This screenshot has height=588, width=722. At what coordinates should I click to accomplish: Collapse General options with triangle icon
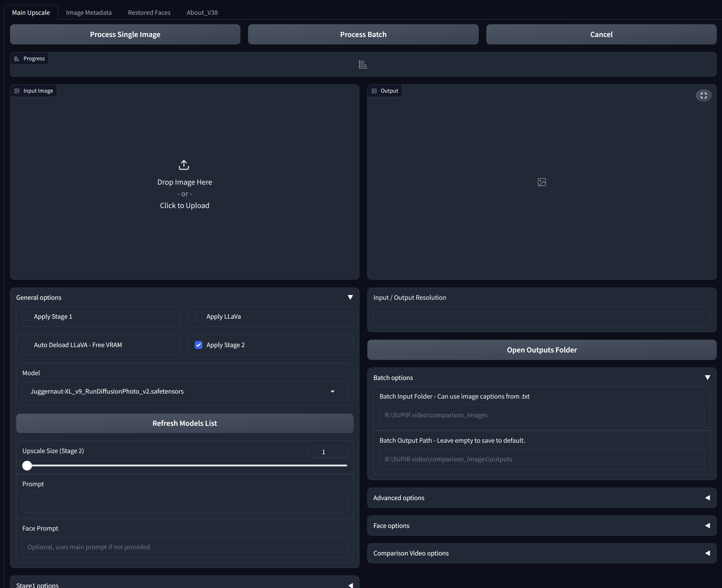[x=350, y=297]
